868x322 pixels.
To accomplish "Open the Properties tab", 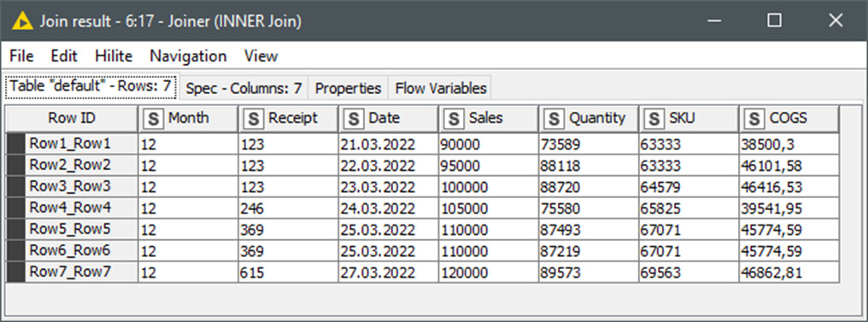I will point(349,89).
